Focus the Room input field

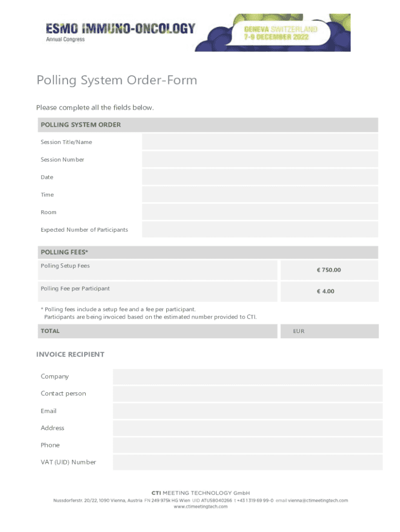click(260, 212)
